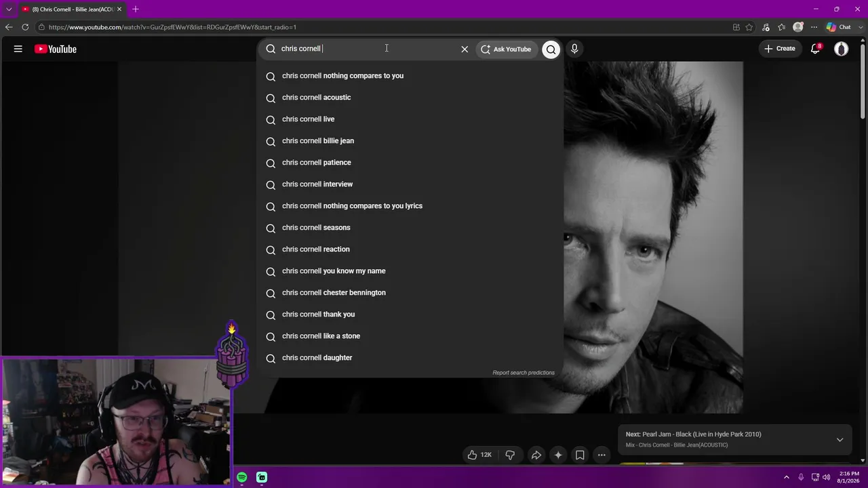This screenshot has height=488, width=868.
Task: Open the media control music icon in the toolbar
Action: [x=766, y=27]
